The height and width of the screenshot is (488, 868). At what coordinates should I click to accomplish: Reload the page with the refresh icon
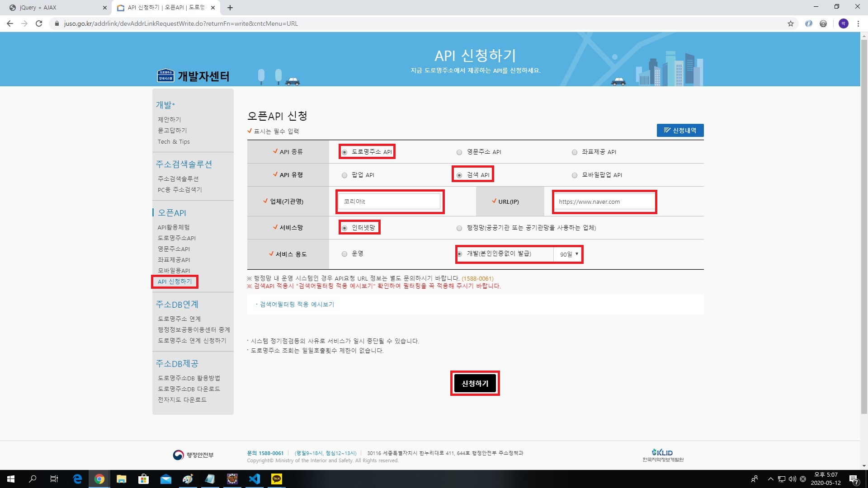[x=39, y=23]
